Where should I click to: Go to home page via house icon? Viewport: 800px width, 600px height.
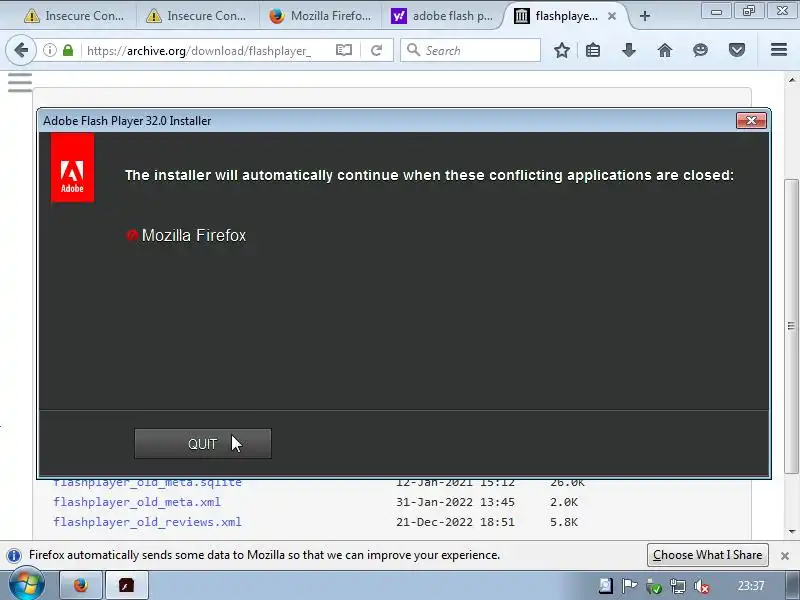point(665,50)
